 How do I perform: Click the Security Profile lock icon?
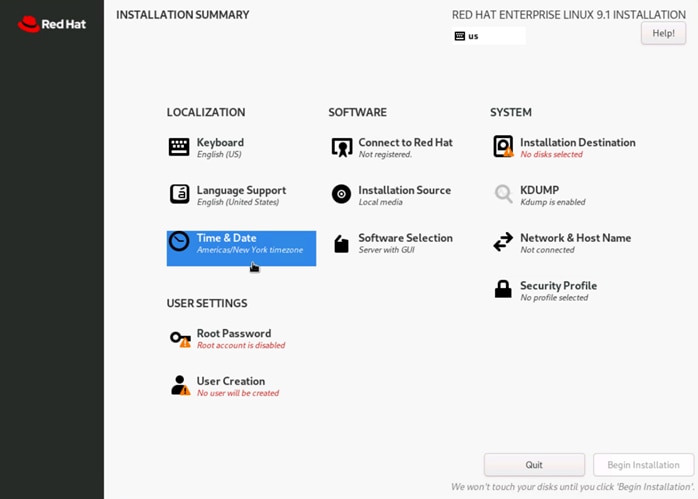tap(503, 289)
